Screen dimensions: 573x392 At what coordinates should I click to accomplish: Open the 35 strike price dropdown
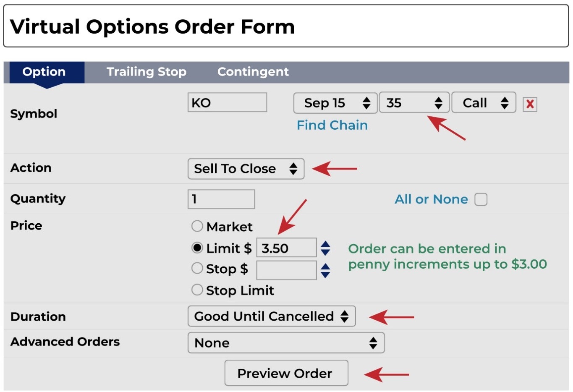click(414, 103)
